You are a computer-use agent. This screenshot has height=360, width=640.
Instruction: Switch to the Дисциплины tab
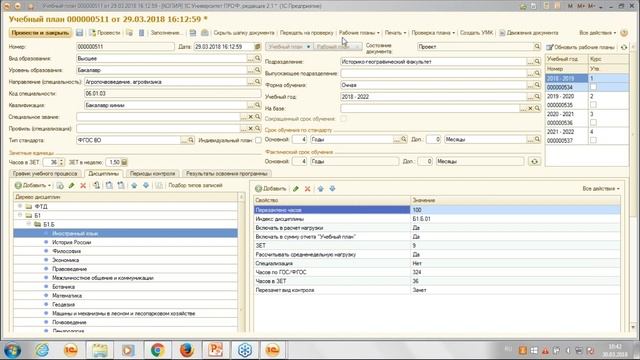[103, 173]
